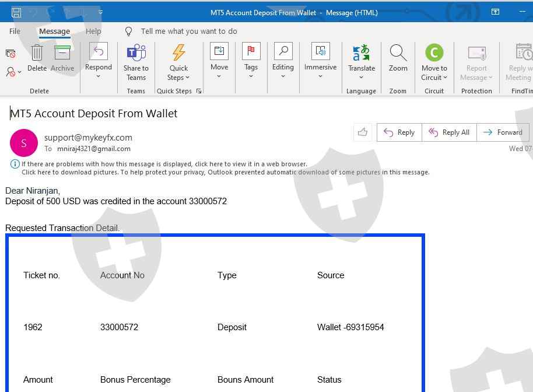Click ticket number 1962 cell
Image resolution: width=533 pixels, height=392 pixels.
click(x=33, y=327)
